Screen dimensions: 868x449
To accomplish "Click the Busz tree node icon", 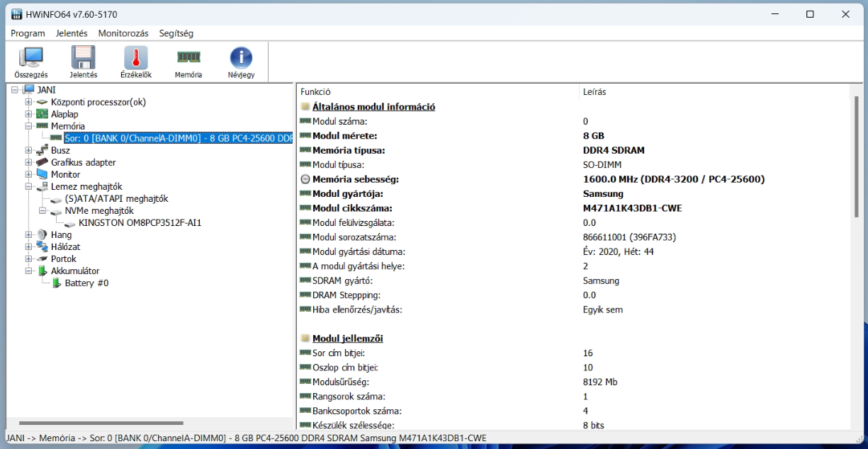I will pyautogui.click(x=42, y=150).
